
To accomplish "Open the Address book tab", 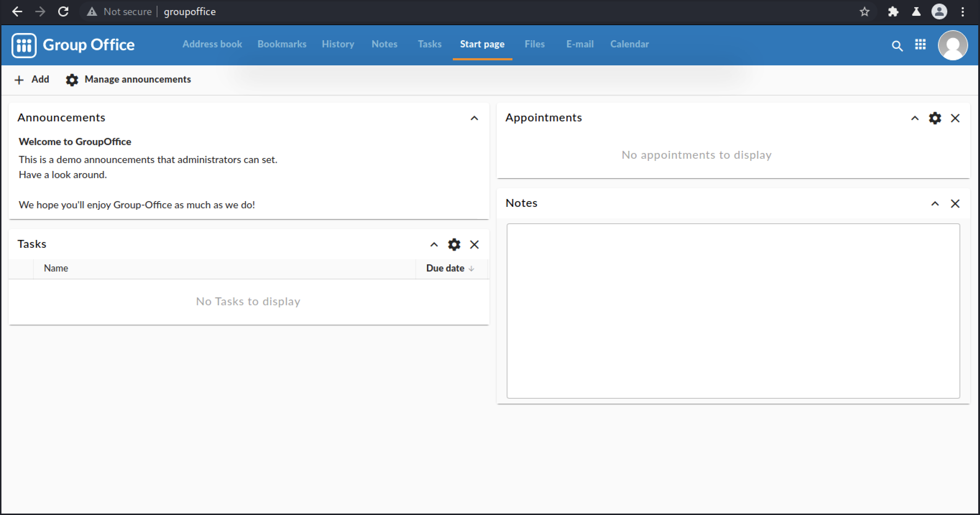I will [x=212, y=44].
